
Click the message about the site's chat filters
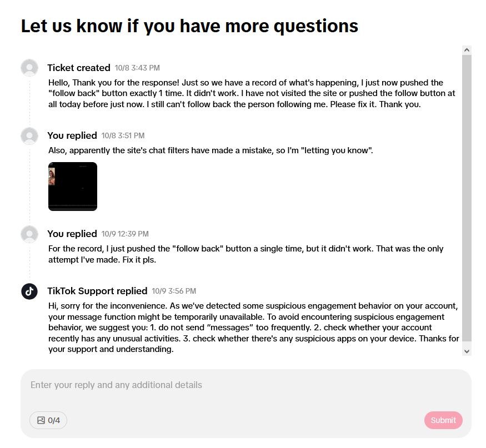point(211,150)
